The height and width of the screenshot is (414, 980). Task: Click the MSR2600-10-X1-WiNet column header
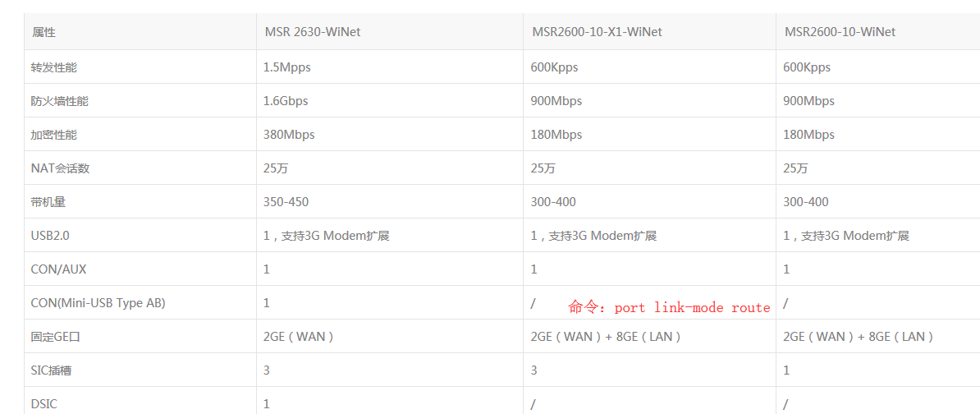[597, 32]
